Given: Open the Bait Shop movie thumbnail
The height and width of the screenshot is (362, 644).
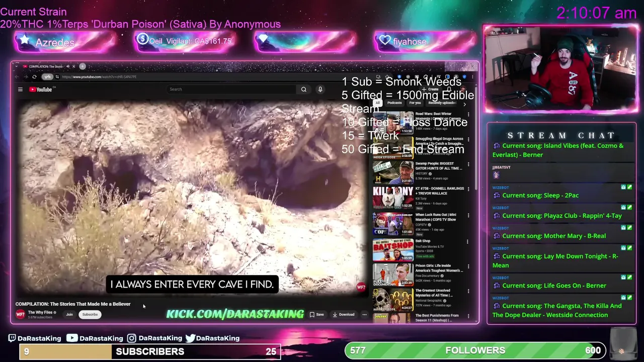Looking at the screenshot, I should 393,250.
